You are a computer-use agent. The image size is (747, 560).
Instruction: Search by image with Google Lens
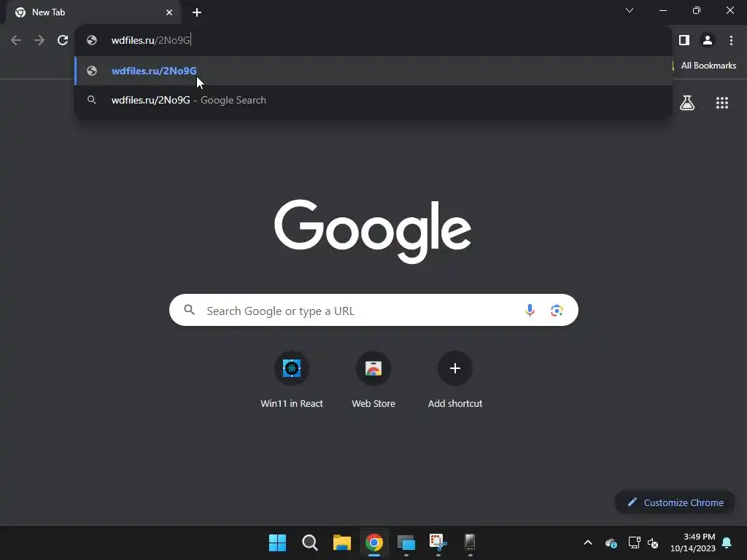coord(557,311)
